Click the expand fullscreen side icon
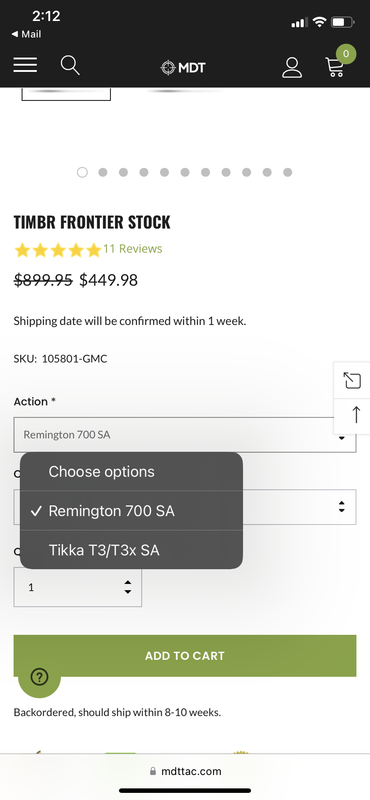370x800 pixels. pyautogui.click(x=352, y=381)
